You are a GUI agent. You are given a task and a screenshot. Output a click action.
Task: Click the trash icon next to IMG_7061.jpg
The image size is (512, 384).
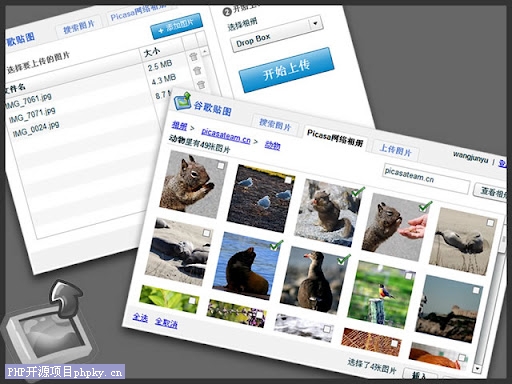193,56
